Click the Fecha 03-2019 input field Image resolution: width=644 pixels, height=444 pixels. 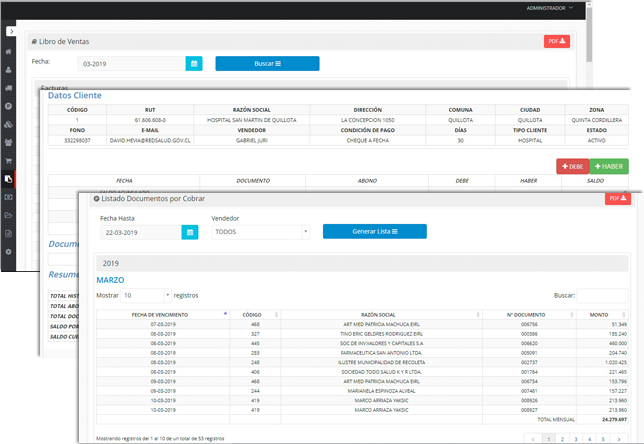click(131, 64)
